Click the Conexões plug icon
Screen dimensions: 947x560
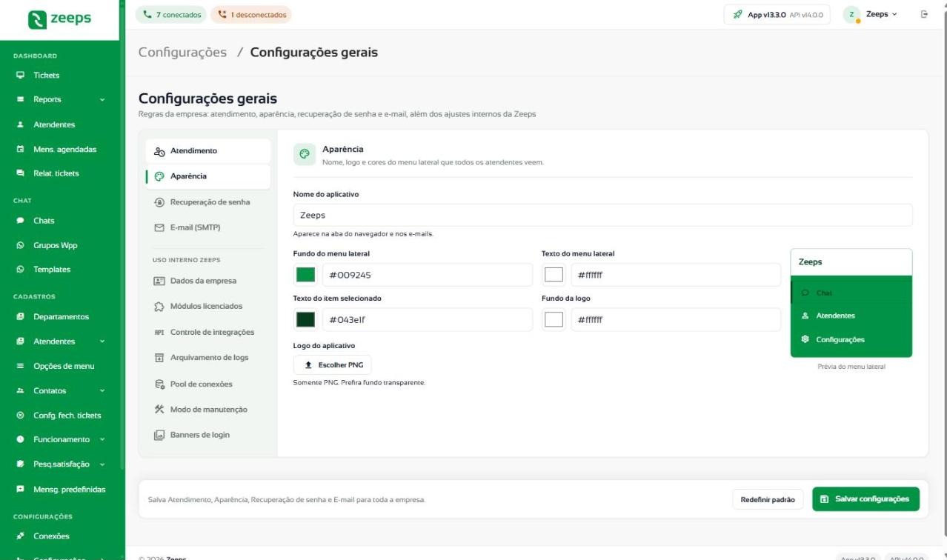(x=20, y=536)
